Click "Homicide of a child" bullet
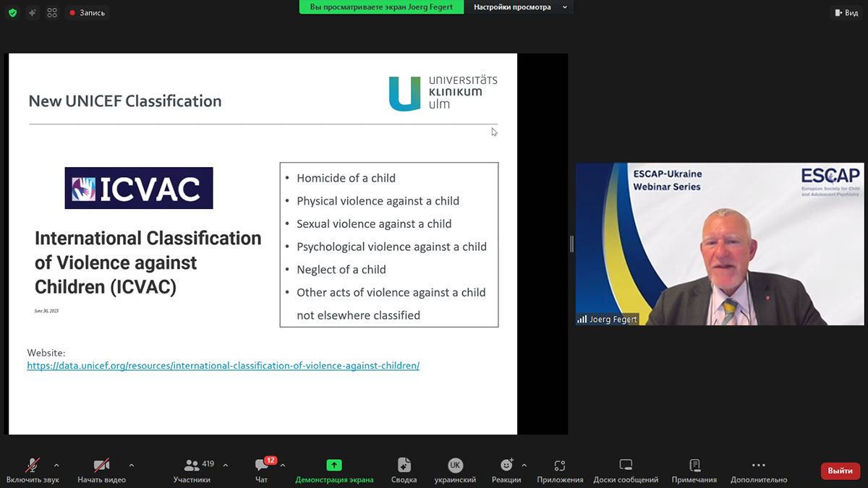Screen dimensions: 868x488 (346, 178)
